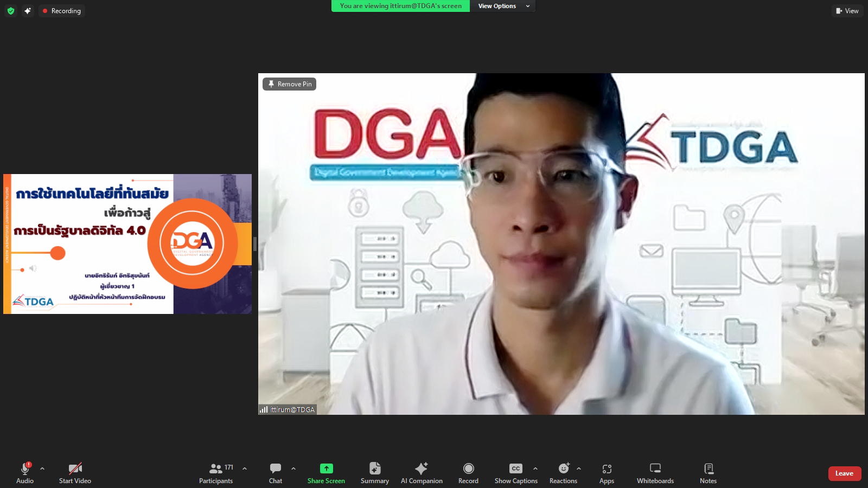This screenshot has width=868, height=488.
Task: Toggle Show Captions
Action: click(x=516, y=473)
